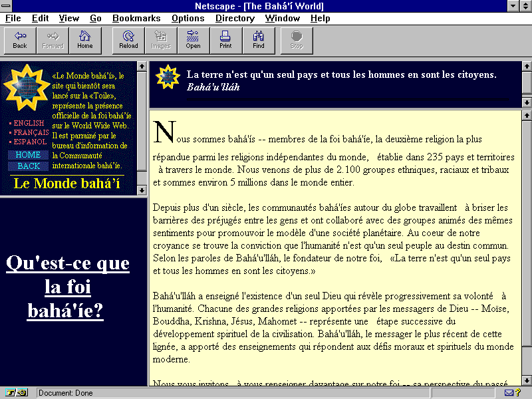
Task: Click the Print toolbar button
Action: pyautogui.click(x=226, y=40)
